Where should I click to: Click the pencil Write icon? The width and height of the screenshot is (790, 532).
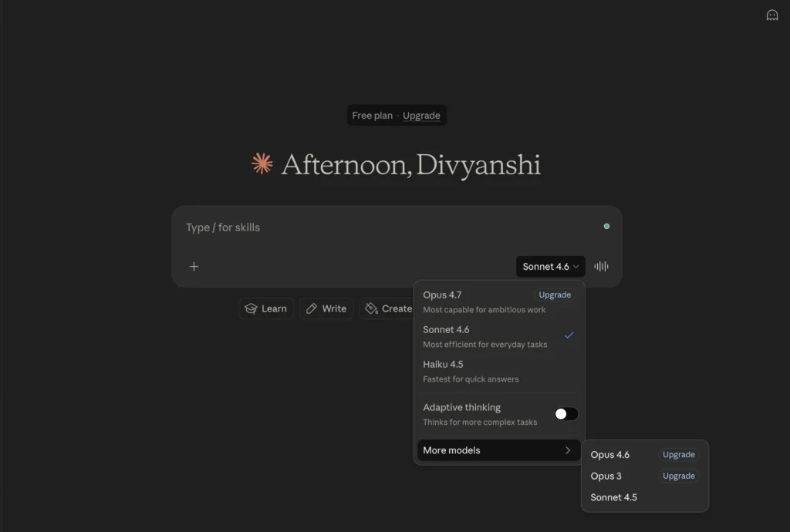pyautogui.click(x=312, y=308)
